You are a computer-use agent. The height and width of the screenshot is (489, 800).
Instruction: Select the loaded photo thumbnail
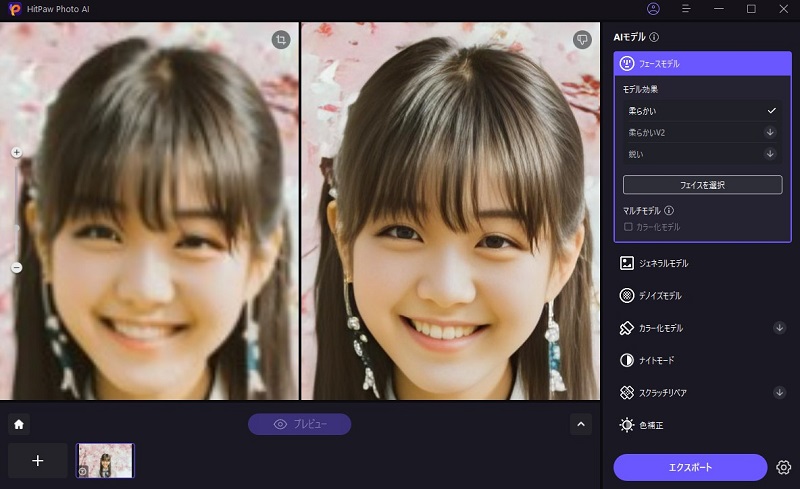click(105, 460)
